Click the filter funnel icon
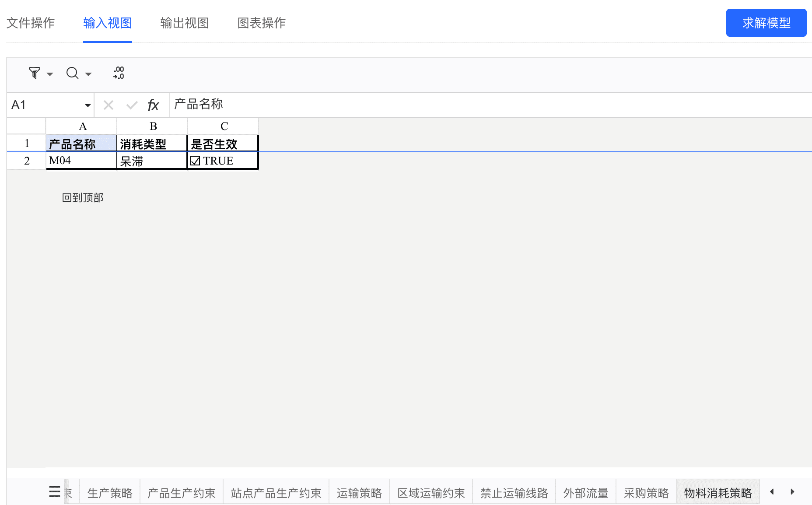Viewport: 812px width, 505px height. (x=34, y=73)
